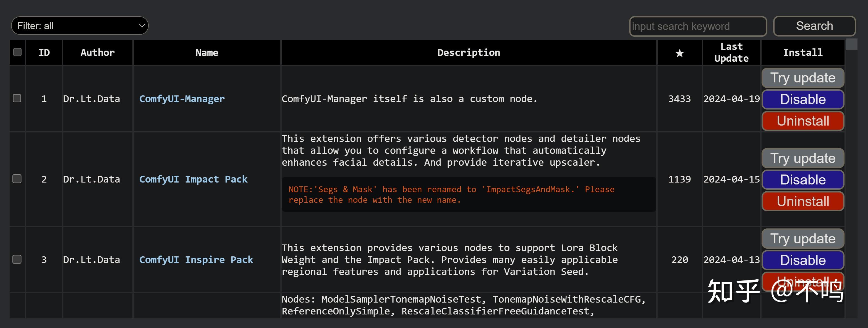
Task: Open the ComfyUI Inspire Pack link
Action: [196, 260]
